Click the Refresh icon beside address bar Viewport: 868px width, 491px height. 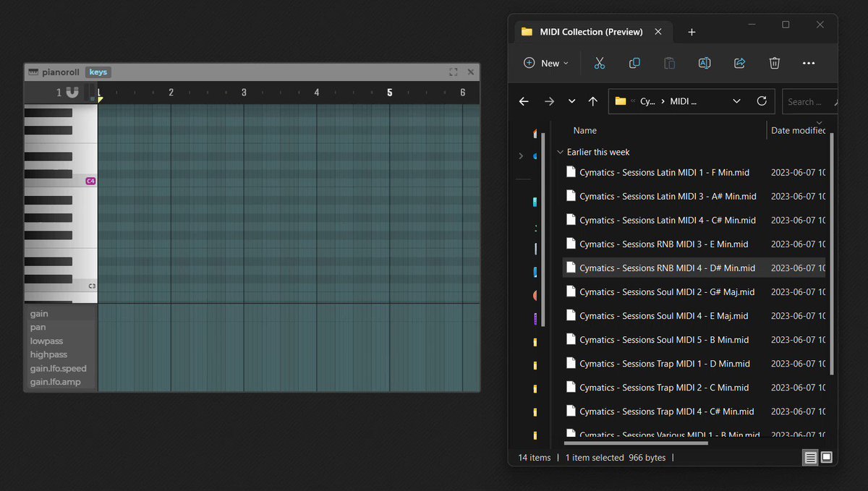pyautogui.click(x=761, y=101)
